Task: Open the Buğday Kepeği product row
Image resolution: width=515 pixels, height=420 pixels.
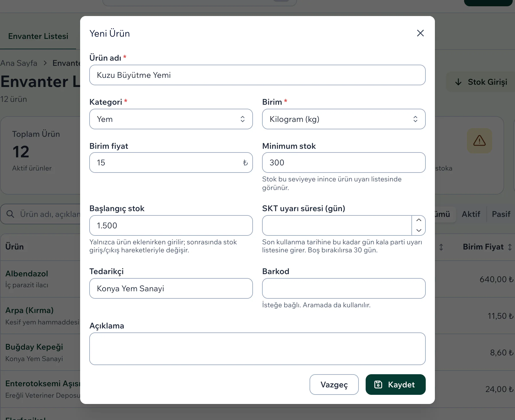Action: (x=34, y=347)
